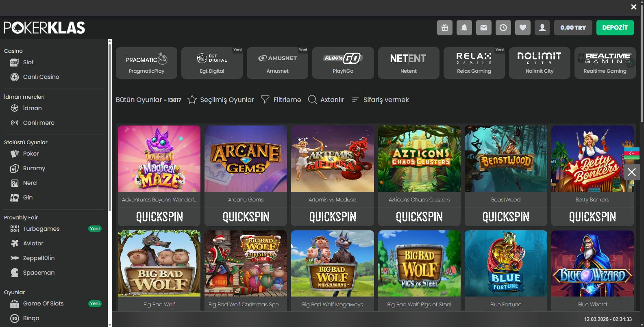644x327 pixels.
Task: Open the favorites heart icon
Action: tap(523, 28)
